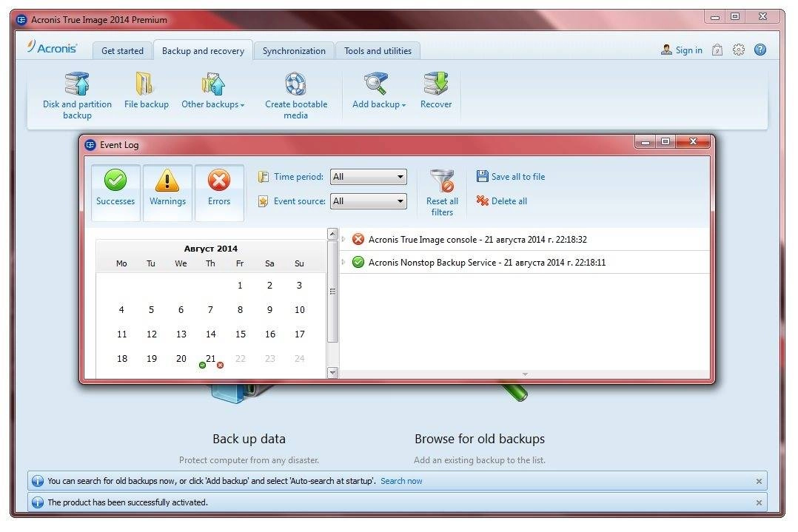798x532 pixels.
Task: Click info icon on activation notice
Action: click(38, 502)
